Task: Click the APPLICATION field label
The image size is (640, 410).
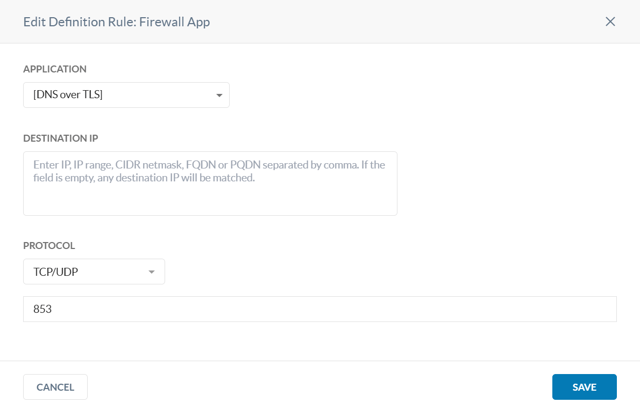Action: pyautogui.click(x=55, y=69)
